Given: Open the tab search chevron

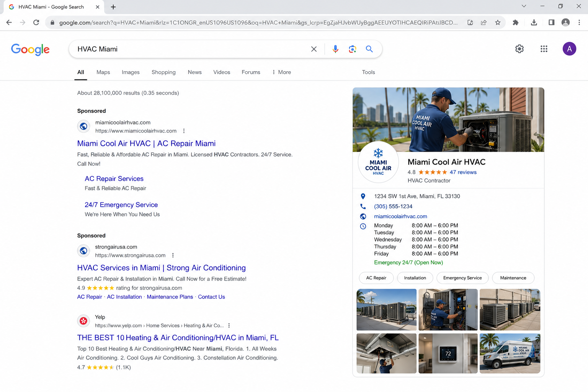Looking at the screenshot, I should click(x=524, y=6).
